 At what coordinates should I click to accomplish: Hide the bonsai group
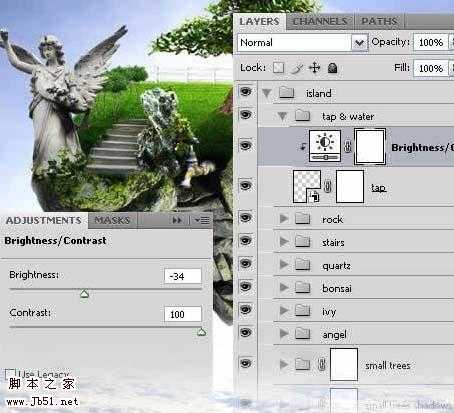coord(246,286)
